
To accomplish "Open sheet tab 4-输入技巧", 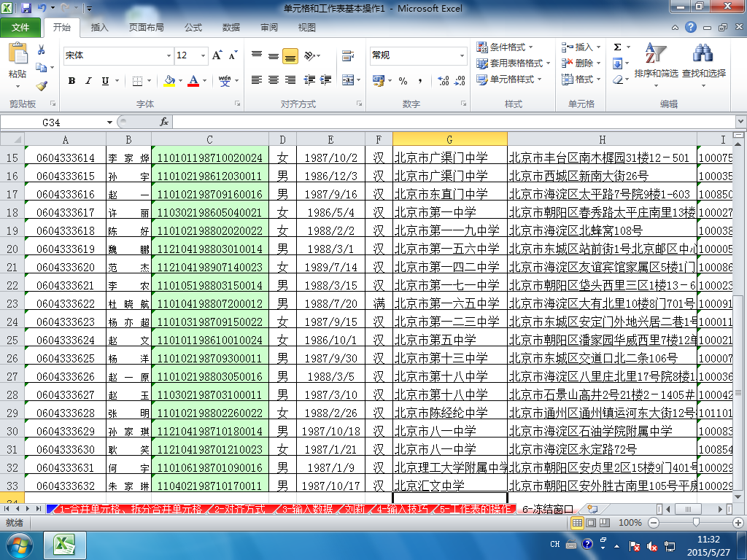I will click(x=403, y=509).
